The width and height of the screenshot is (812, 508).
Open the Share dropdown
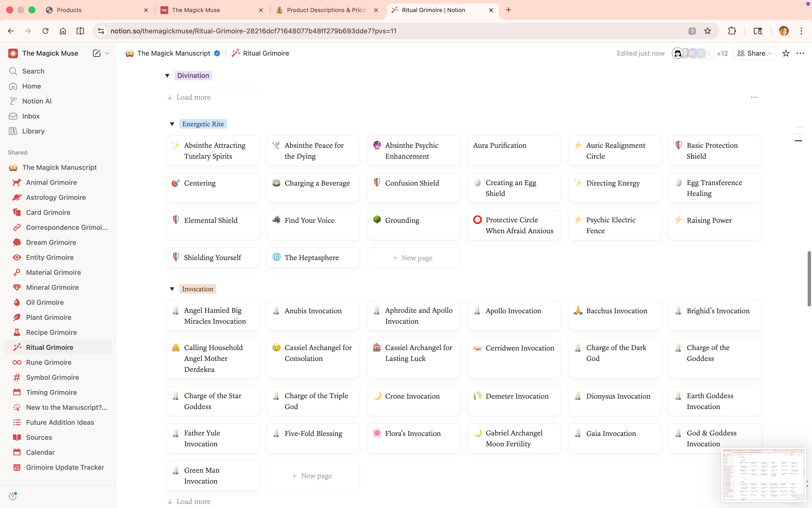tap(754, 53)
